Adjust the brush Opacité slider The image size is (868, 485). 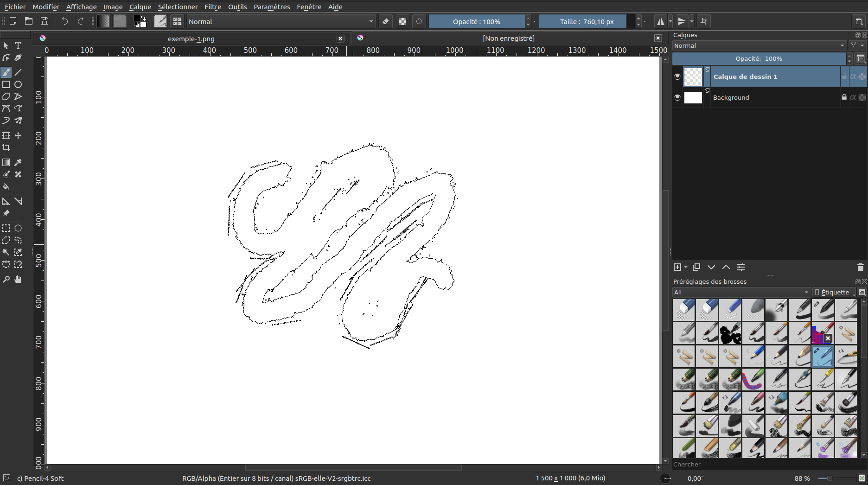(x=476, y=21)
